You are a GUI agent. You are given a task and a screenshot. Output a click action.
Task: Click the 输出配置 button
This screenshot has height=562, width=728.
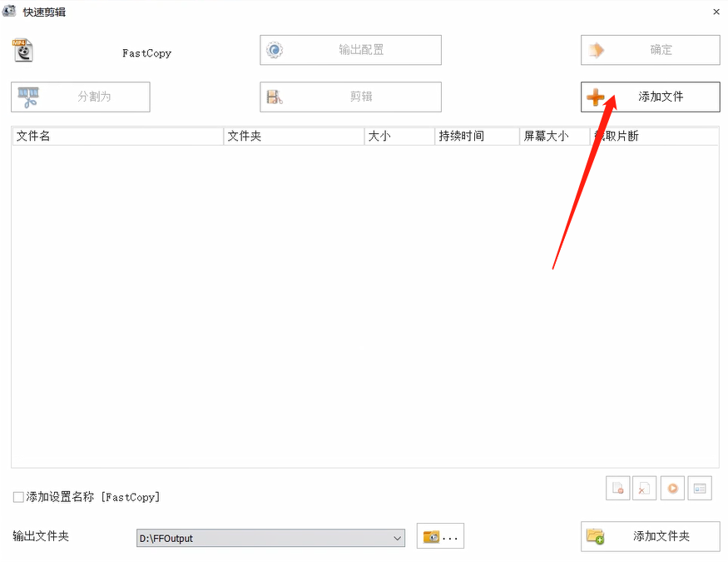(349, 50)
